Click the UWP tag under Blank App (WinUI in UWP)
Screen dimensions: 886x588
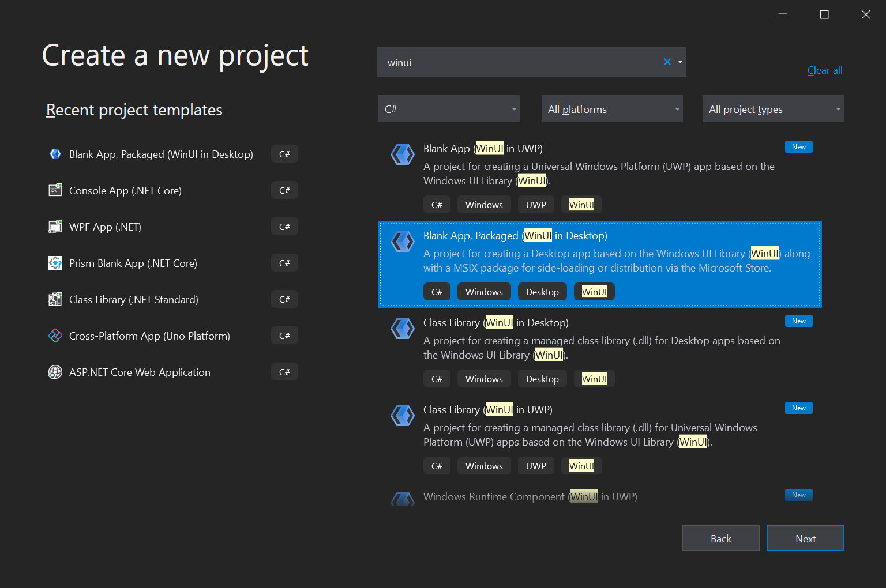pyautogui.click(x=536, y=205)
